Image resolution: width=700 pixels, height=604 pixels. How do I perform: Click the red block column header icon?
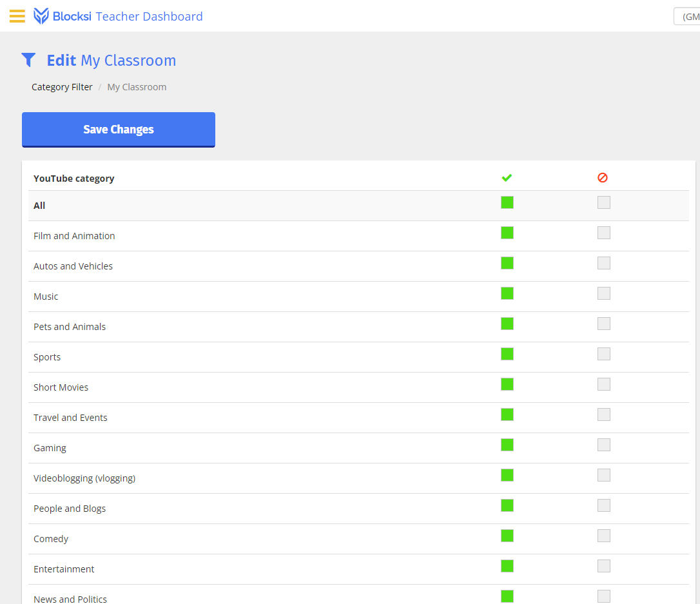click(x=603, y=178)
